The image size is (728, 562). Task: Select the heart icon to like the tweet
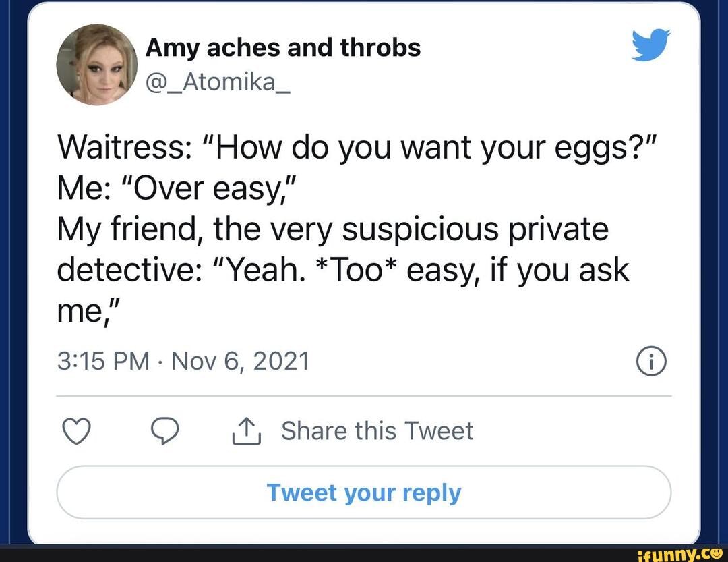click(76, 430)
